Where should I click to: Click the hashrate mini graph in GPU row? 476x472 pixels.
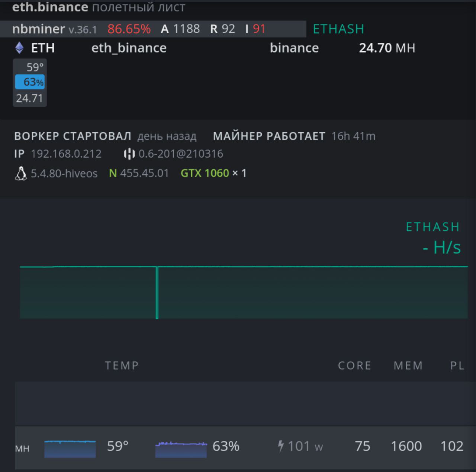[70, 449]
